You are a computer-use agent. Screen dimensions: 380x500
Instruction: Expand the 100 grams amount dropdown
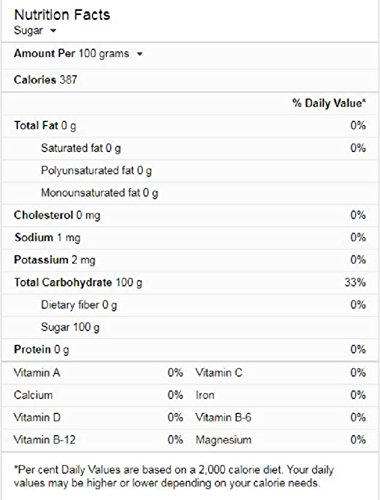click(111, 54)
